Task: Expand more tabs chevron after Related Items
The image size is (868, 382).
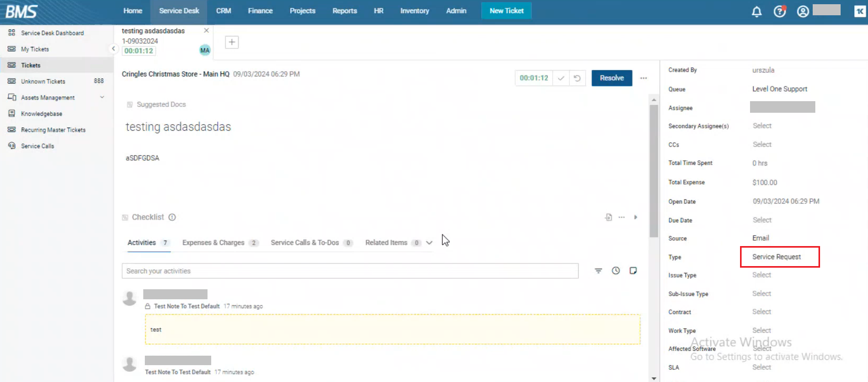Action: pyautogui.click(x=429, y=243)
